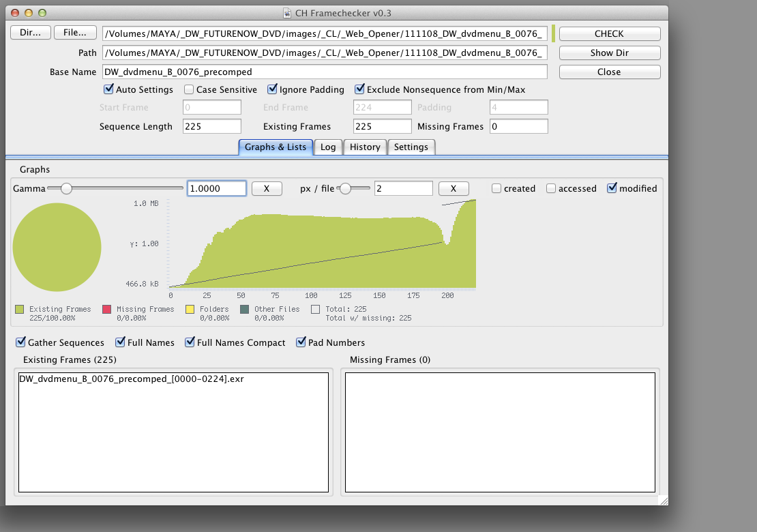Screen dimensions: 757x532
Task: Enable the created checkbox
Action: pyautogui.click(x=496, y=188)
